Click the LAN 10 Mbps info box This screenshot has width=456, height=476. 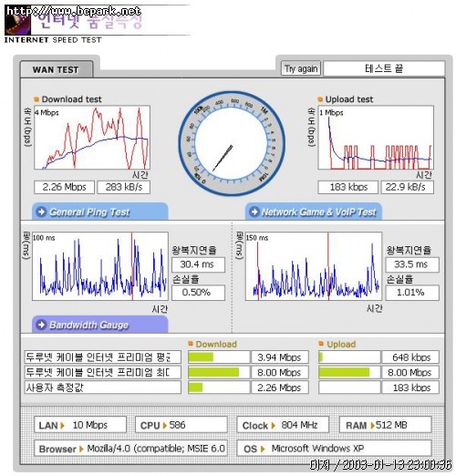(x=80, y=425)
